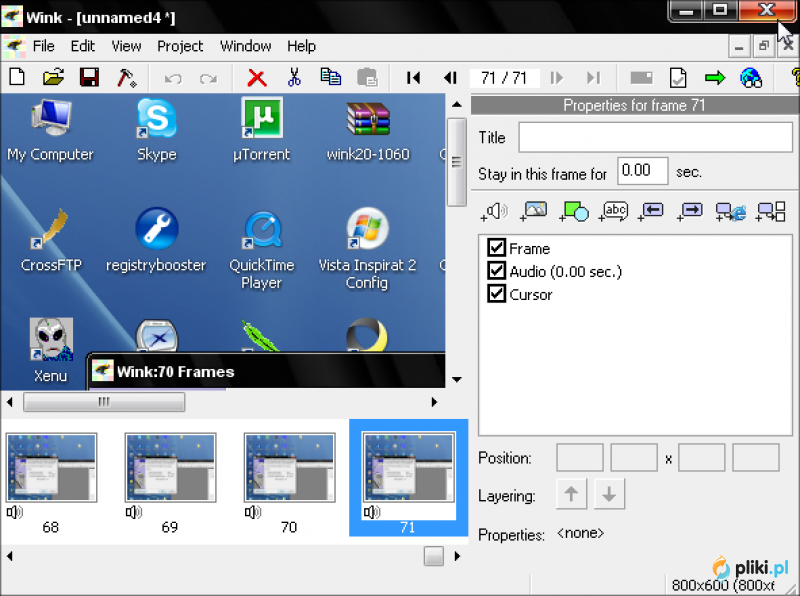This screenshot has width=800, height=596.
Task: Add a shape to the frame
Action: pyautogui.click(x=573, y=211)
